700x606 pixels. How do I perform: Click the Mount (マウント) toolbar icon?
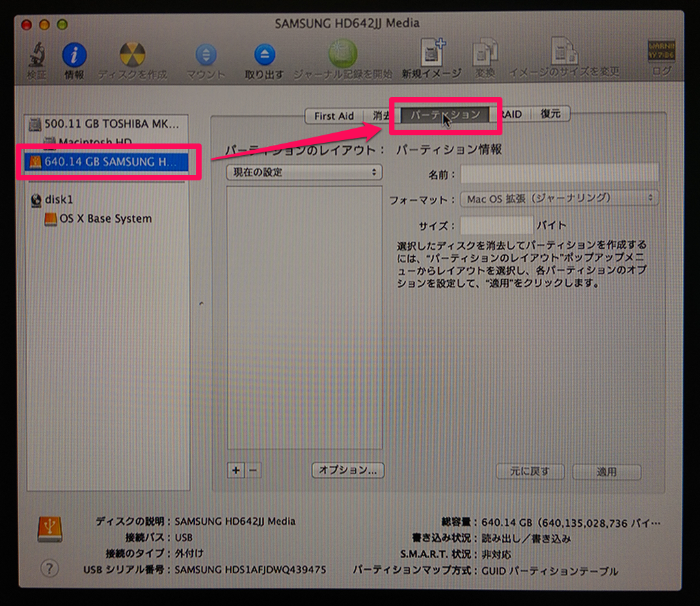point(206,55)
